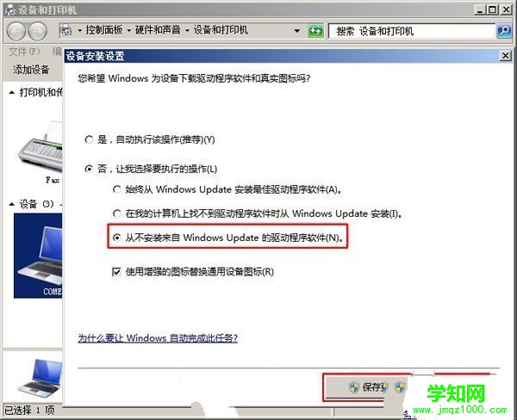Click 添加设备 in the toolbar
Image resolution: width=517 pixels, height=420 pixels.
click(x=31, y=70)
